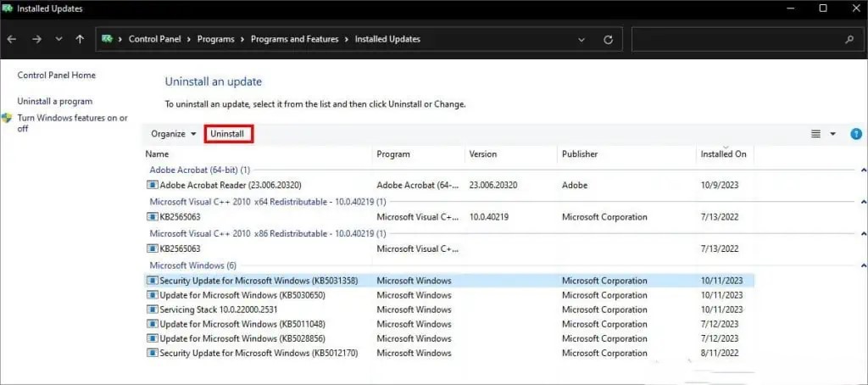Screen dimensions: 868x385
Task: Sort by Name column header
Action: (157, 154)
